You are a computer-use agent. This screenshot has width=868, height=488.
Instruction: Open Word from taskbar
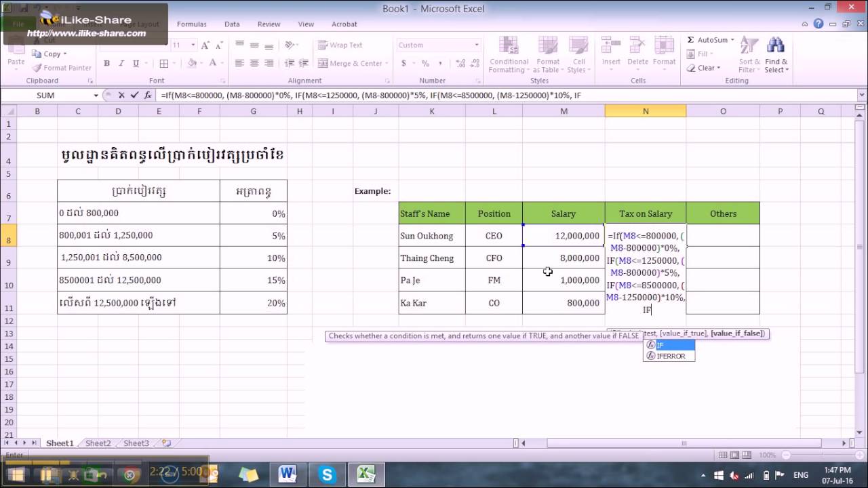click(x=287, y=474)
